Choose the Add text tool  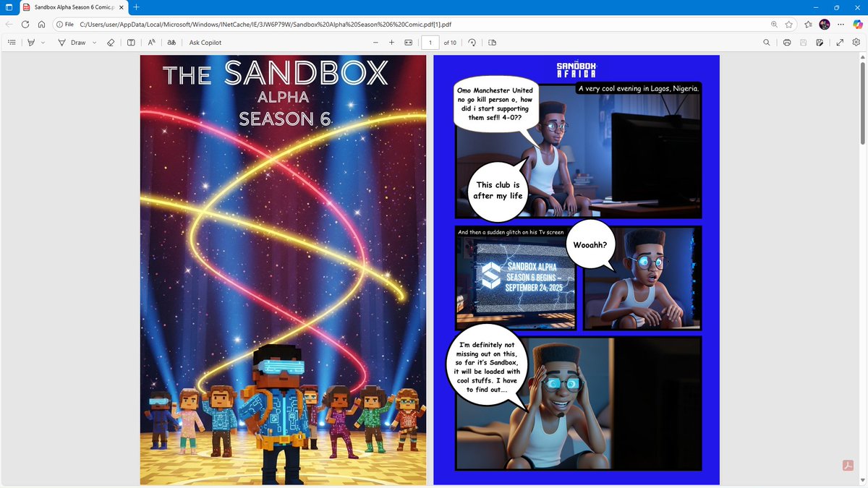tap(131, 43)
